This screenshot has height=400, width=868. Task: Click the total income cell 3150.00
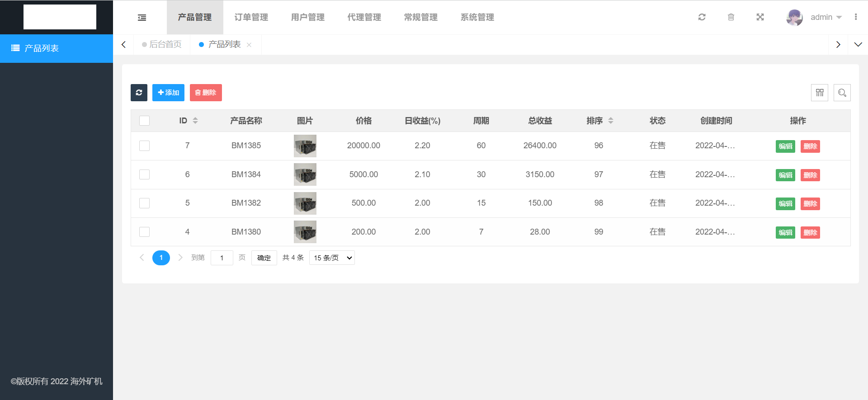tap(540, 174)
